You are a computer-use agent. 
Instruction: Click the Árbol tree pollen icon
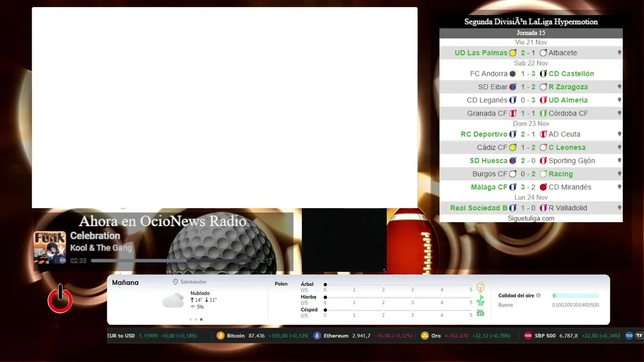[480, 287]
